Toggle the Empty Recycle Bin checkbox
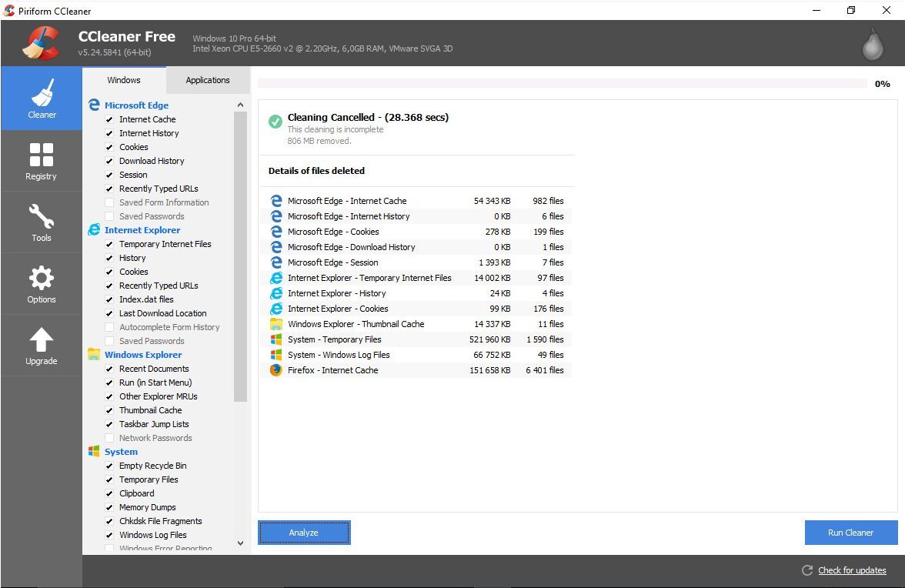Viewport: 905px width, 588px height. tap(109, 466)
